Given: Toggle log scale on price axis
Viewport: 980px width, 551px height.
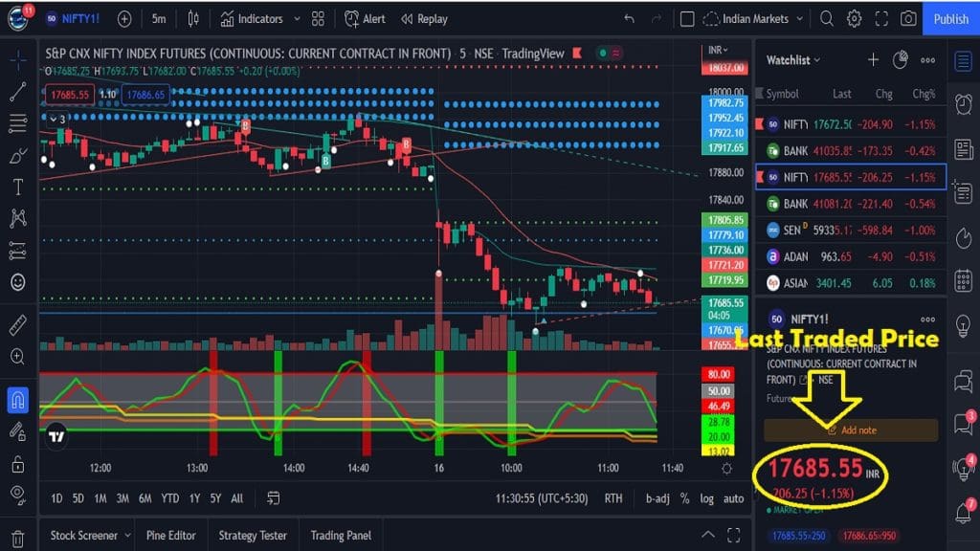Looking at the screenshot, I should pos(707,498).
